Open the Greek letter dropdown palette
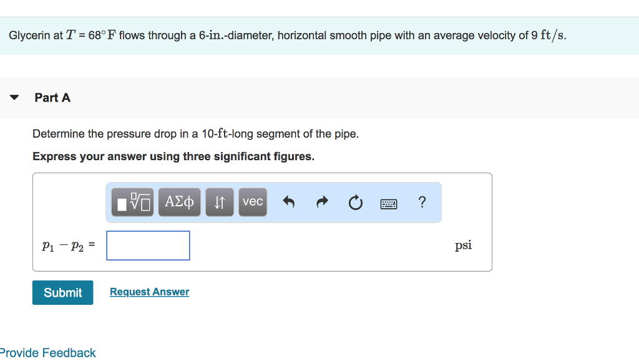Screen dimensions: 639x364 pyautogui.click(x=179, y=201)
